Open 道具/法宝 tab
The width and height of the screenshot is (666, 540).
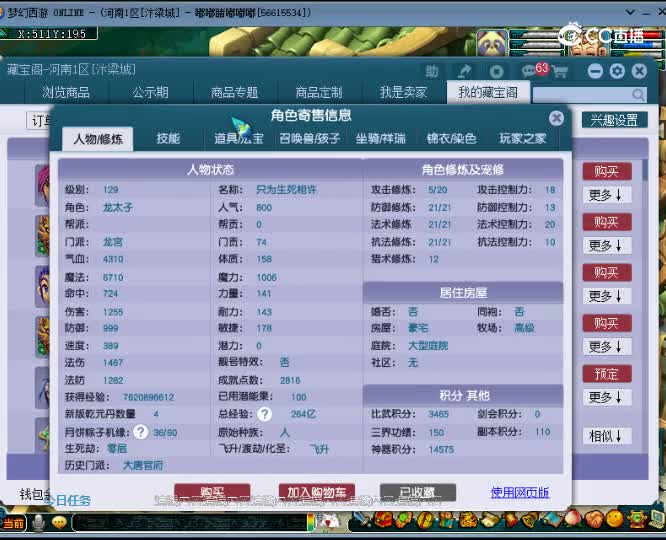pos(239,139)
